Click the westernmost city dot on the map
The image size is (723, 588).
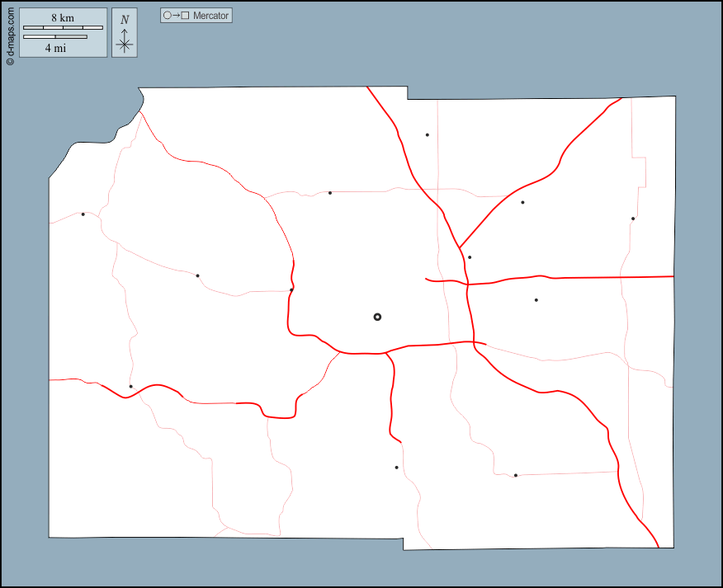click(x=83, y=214)
